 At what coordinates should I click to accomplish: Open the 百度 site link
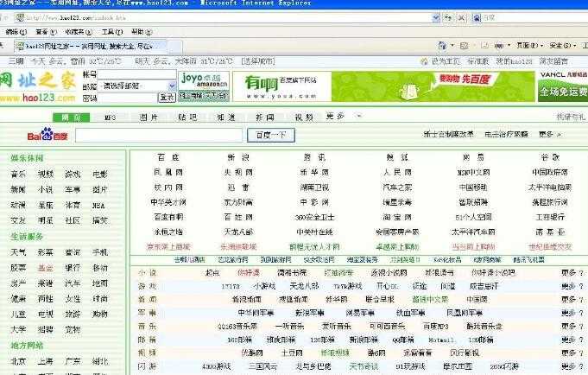pos(168,157)
